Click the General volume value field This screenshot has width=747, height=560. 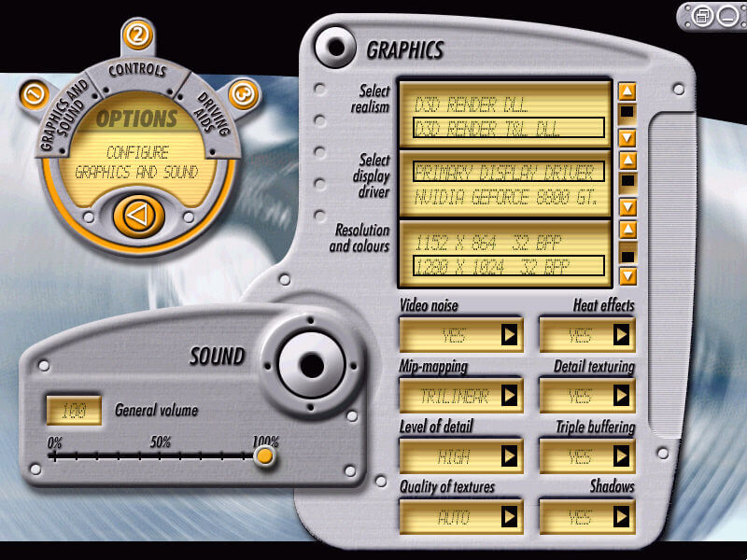(74, 410)
